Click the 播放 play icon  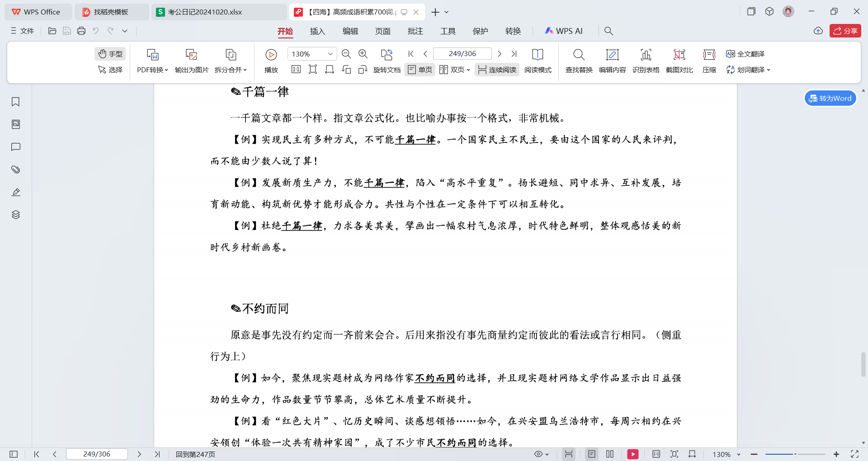coord(271,55)
